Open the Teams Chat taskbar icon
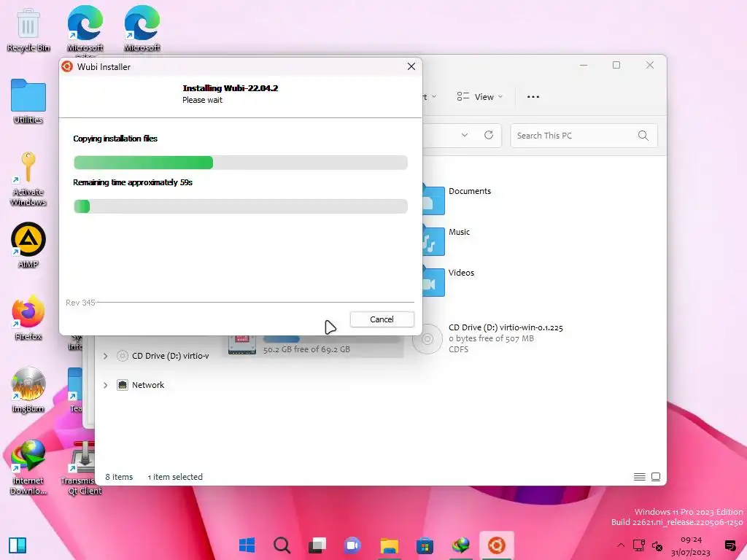This screenshot has height=560, width=747. coord(353,545)
